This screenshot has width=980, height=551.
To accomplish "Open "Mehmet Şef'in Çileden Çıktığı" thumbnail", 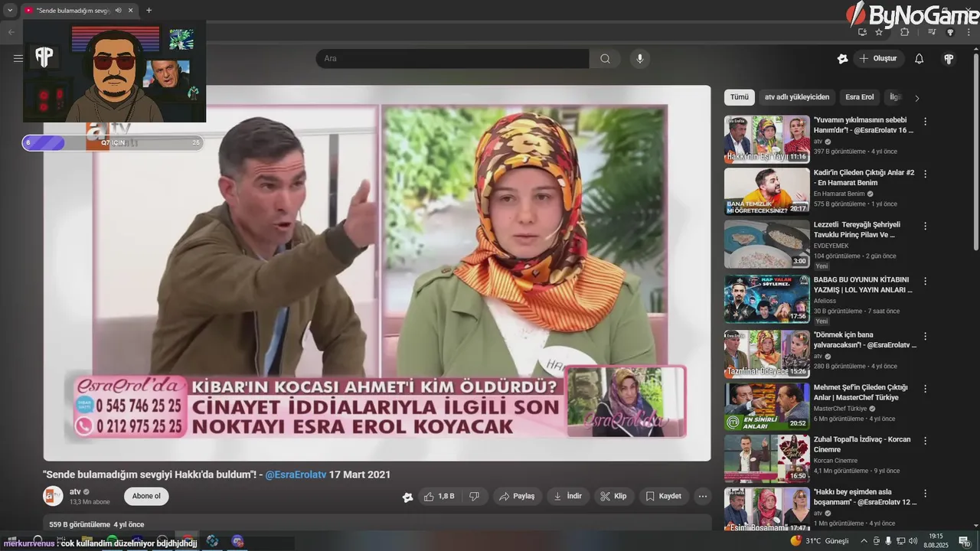I will pyautogui.click(x=766, y=406).
